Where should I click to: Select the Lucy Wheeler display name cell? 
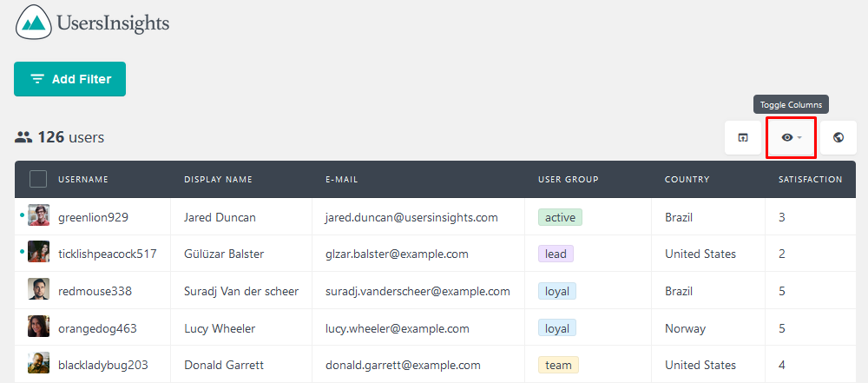tap(220, 328)
